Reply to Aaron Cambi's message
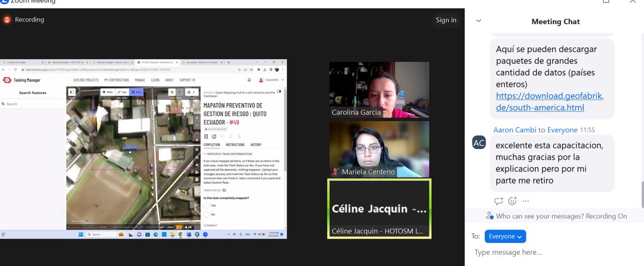Image resolution: width=644 pixels, height=266 pixels. [x=499, y=201]
